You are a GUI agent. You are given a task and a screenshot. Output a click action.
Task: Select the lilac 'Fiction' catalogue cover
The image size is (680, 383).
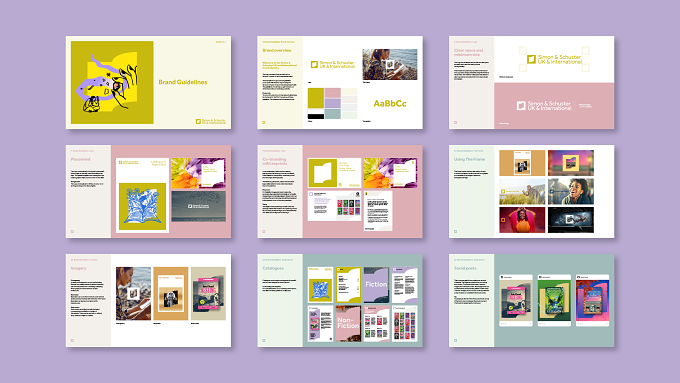click(376, 285)
